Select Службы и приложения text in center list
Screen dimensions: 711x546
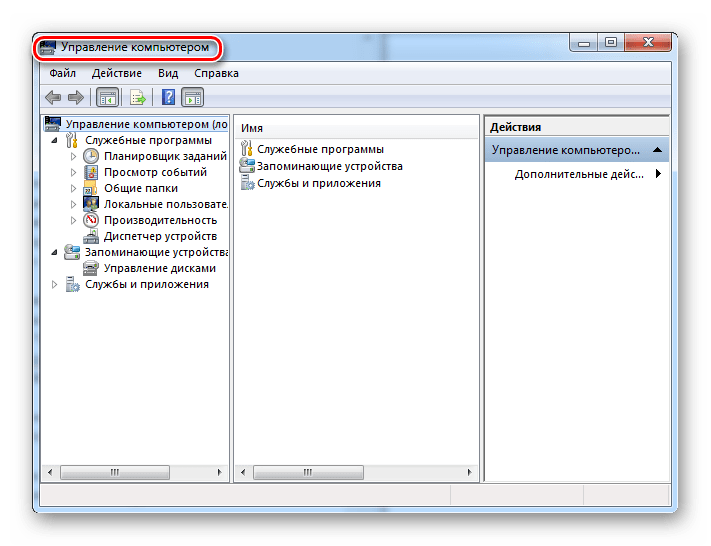[319, 183]
